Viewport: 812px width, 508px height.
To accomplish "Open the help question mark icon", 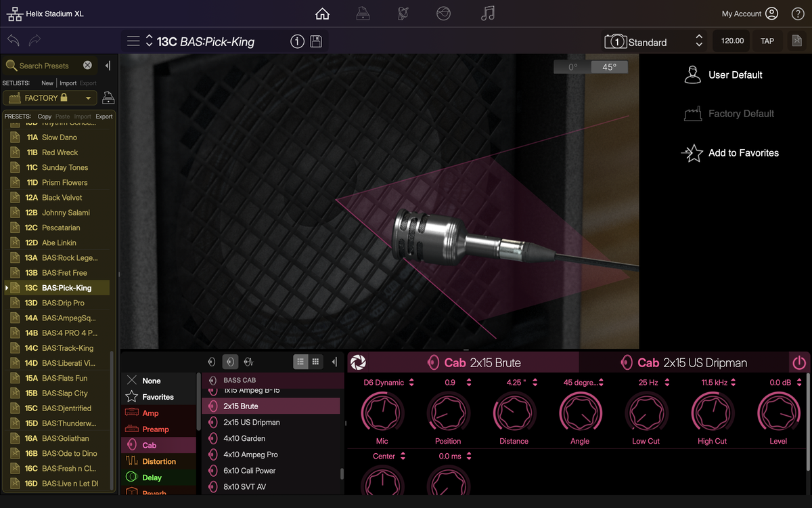I will coord(798,14).
